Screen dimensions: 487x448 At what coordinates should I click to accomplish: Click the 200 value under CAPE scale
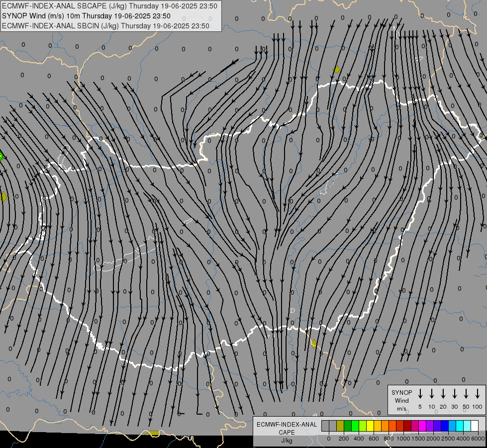[344, 439]
